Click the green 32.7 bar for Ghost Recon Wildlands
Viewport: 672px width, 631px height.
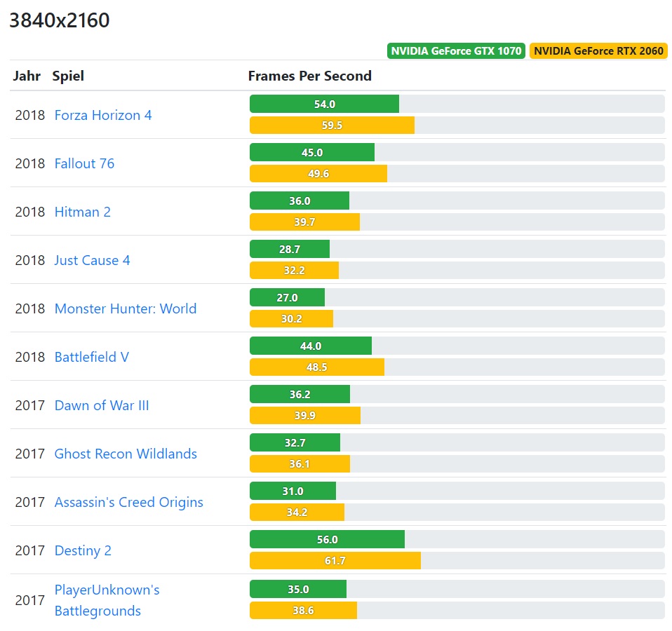click(x=295, y=443)
